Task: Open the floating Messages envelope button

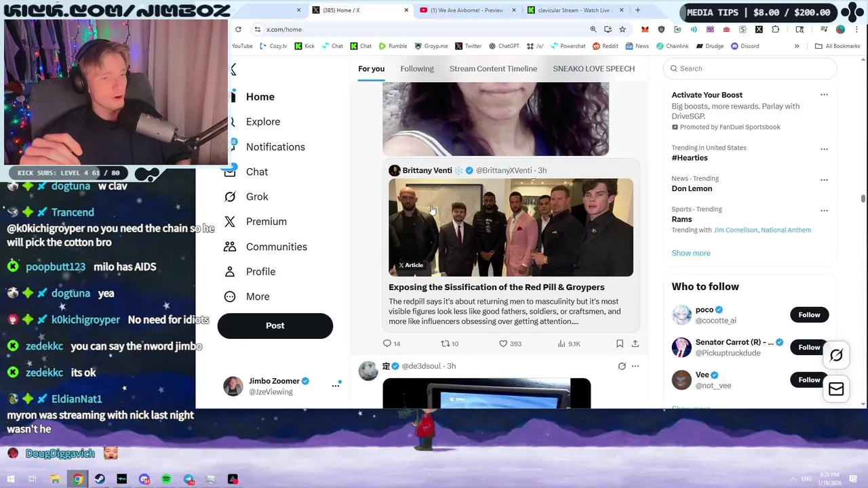Action: coord(836,389)
